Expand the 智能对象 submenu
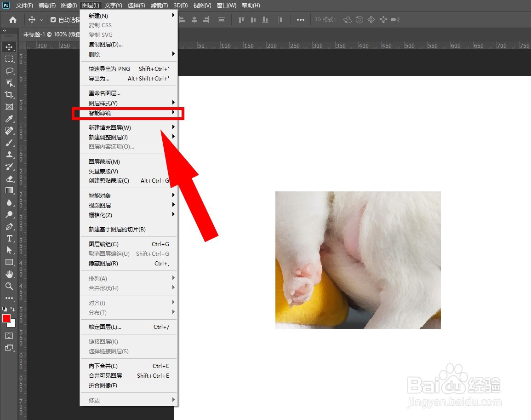The image size is (531, 420). coord(129,196)
